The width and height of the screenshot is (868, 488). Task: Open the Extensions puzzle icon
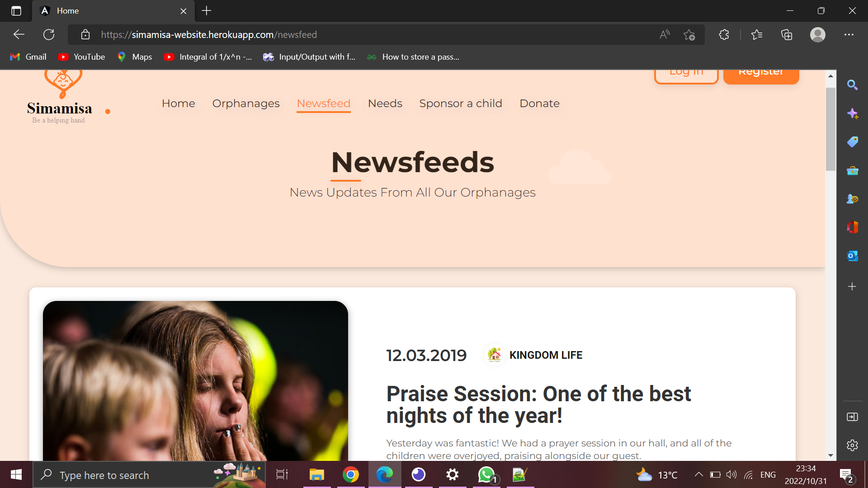pos(724,35)
